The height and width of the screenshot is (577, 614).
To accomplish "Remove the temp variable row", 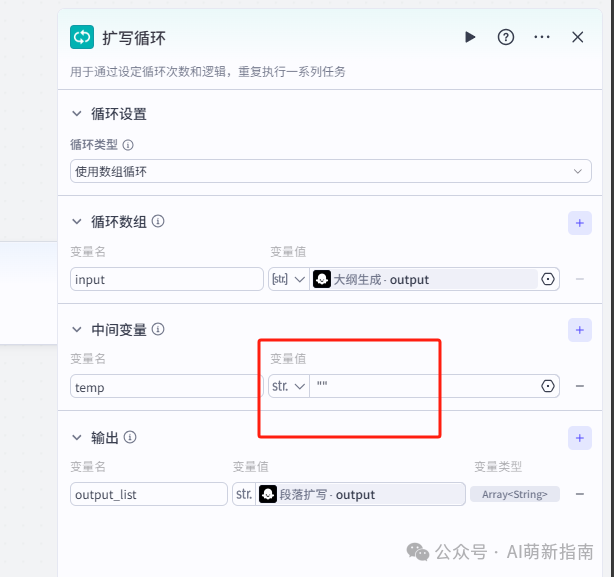I will [580, 386].
